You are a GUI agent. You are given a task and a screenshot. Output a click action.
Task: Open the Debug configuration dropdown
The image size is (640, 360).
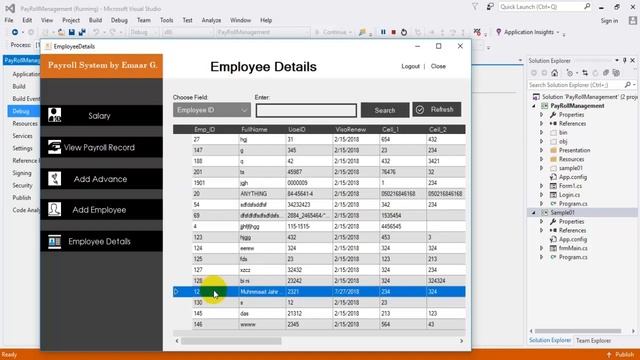pyautogui.click(x=144, y=32)
